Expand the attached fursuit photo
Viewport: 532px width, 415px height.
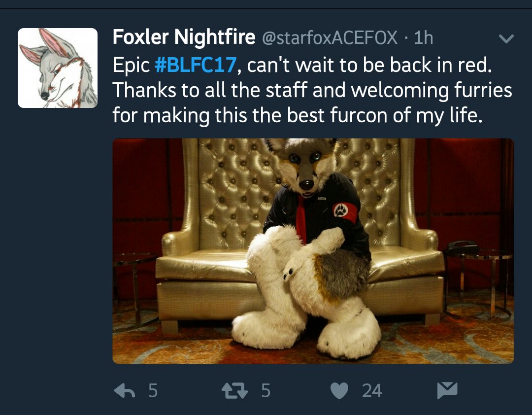point(313,251)
